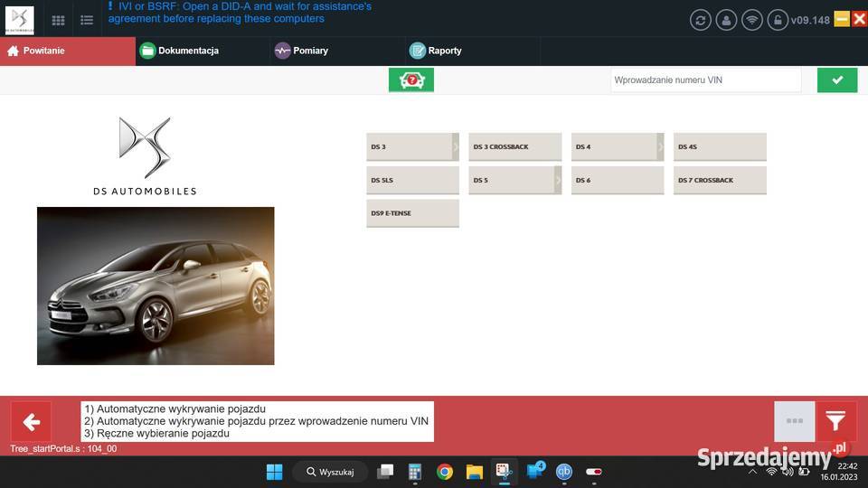Click the taskbar clock showing 22:42
This screenshot has width=868, height=488.
[839, 472]
